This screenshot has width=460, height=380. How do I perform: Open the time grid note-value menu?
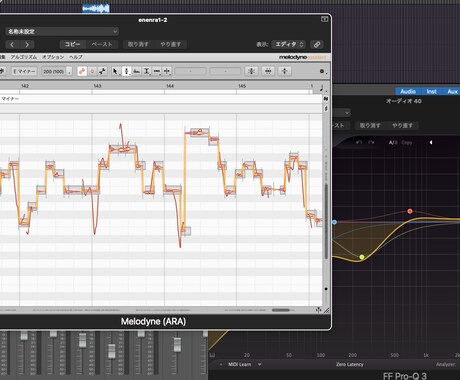pos(322,88)
